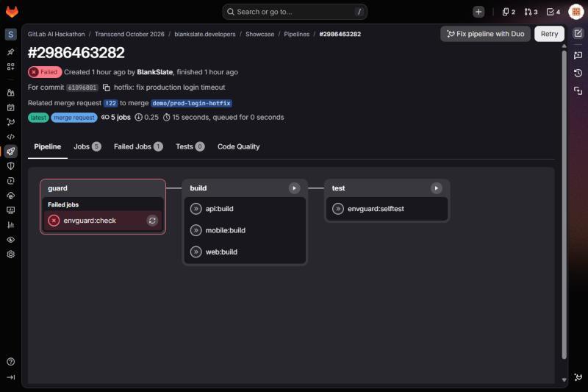Open the eye icon in left sidebar
588x392 pixels.
pyautogui.click(x=10, y=239)
